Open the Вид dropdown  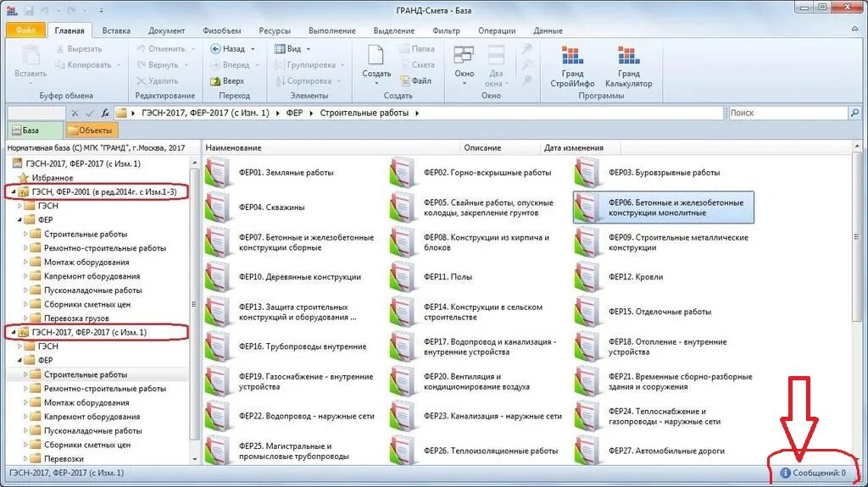pos(292,49)
